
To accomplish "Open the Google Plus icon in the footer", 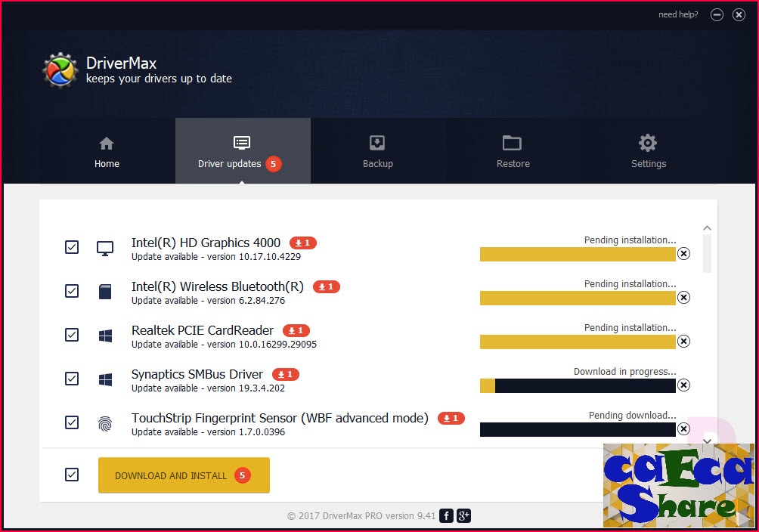I will (x=463, y=516).
